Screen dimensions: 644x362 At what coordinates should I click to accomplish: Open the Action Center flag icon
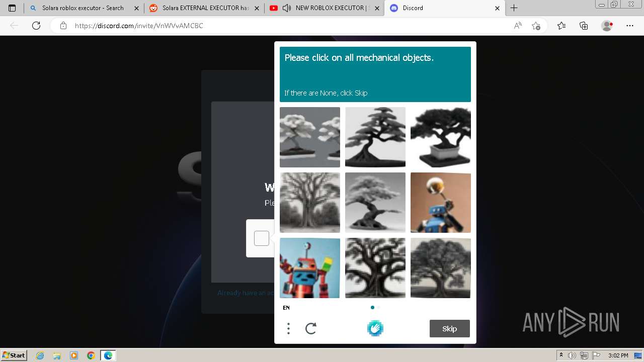coord(595,355)
